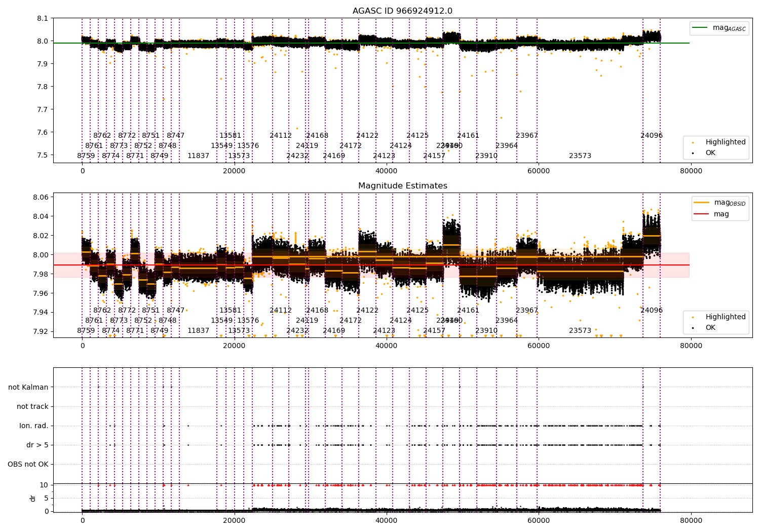
Task: Click obsid label '24232' in top panel
Action: click(297, 156)
